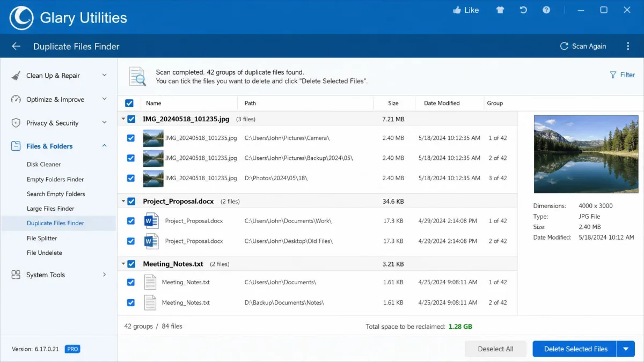Select Duplicate Files Finder in sidebar
Viewport: 644px width, 362px height.
pyautogui.click(x=58, y=223)
